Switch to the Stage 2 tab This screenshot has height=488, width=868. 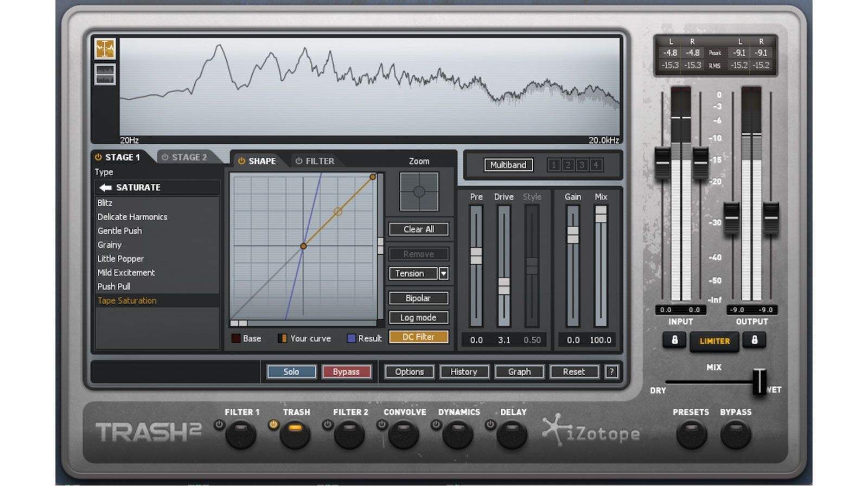[189, 157]
